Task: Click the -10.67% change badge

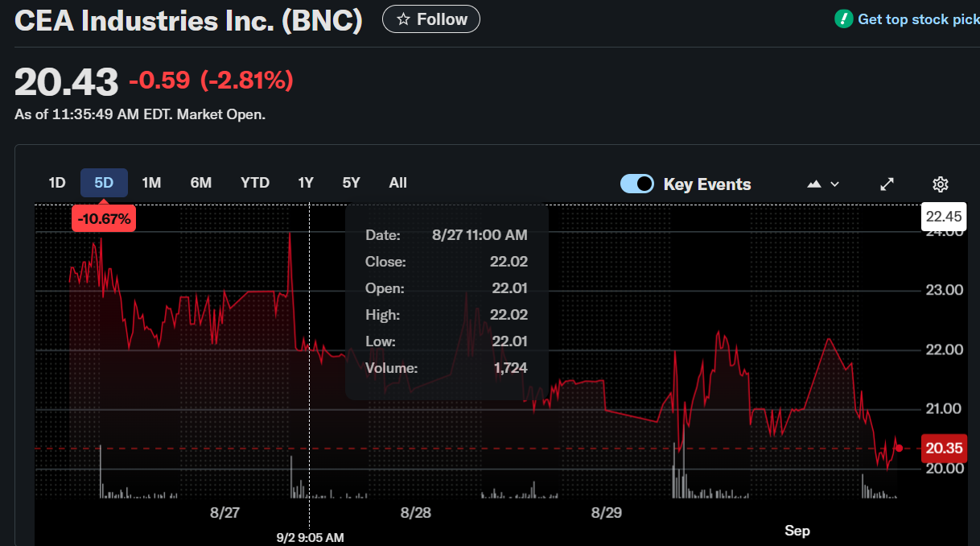Action: (x=104, y=218)
